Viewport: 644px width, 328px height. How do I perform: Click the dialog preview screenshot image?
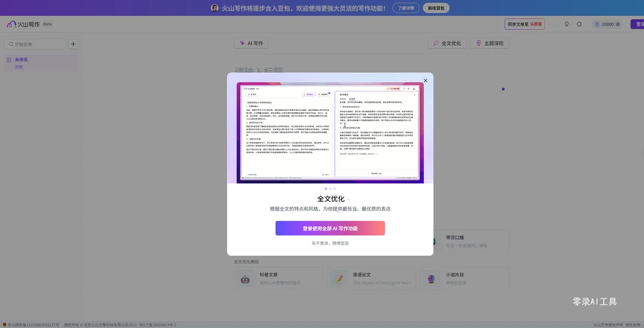pos(330,132)
